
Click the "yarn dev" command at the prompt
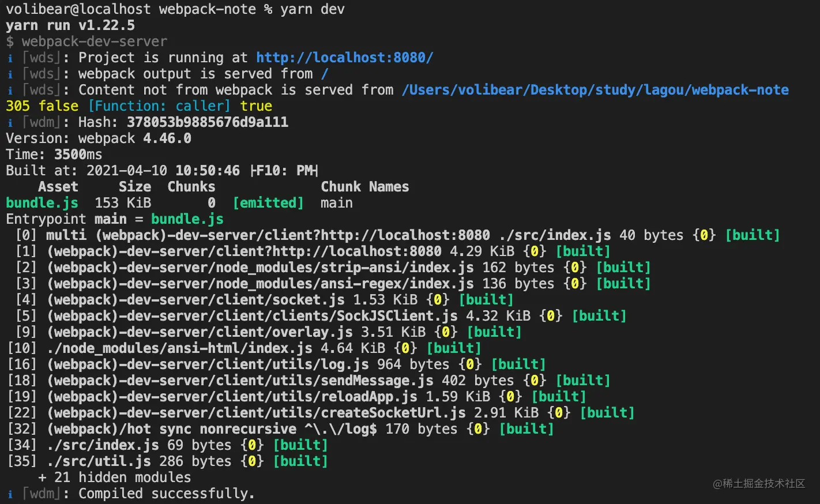(313, 9)
